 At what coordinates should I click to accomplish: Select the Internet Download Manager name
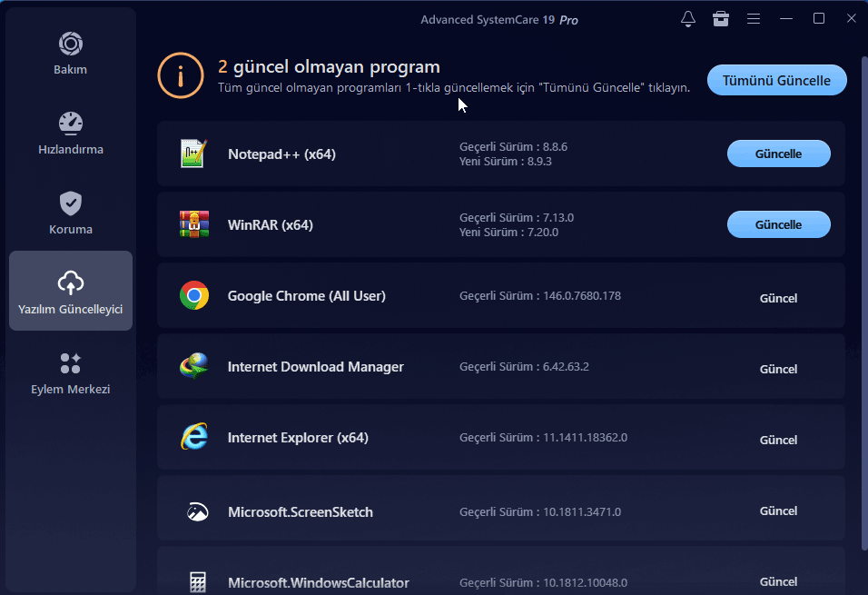point(316,367)
